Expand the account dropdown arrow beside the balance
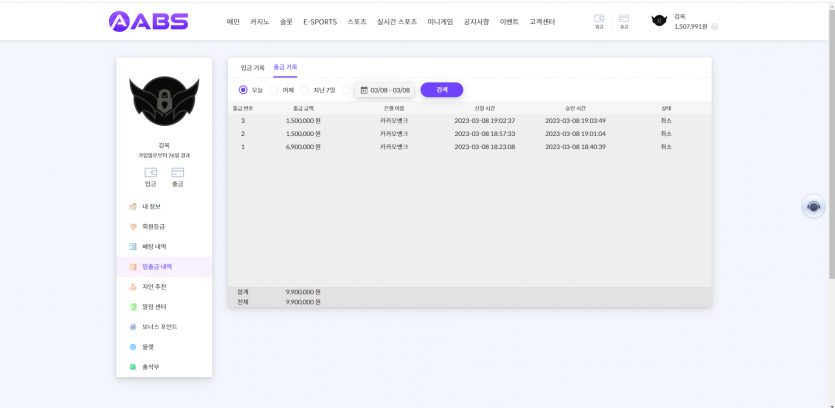The image size is (835, 408). [x=715, y=27]
